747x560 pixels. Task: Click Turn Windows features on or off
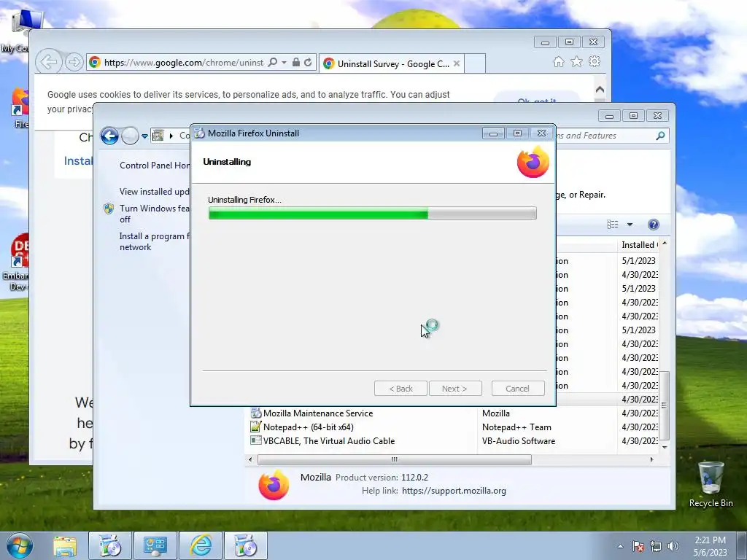click(155, 214)
